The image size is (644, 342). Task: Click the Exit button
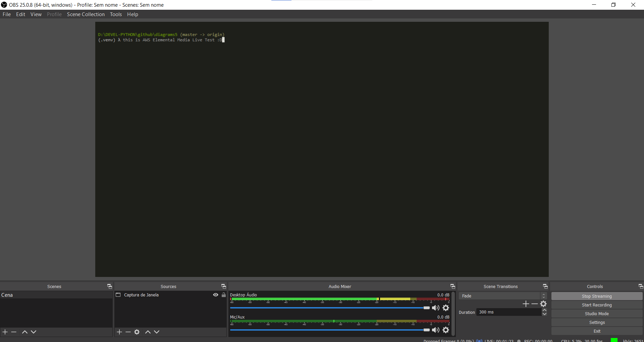tap(597, 331)
